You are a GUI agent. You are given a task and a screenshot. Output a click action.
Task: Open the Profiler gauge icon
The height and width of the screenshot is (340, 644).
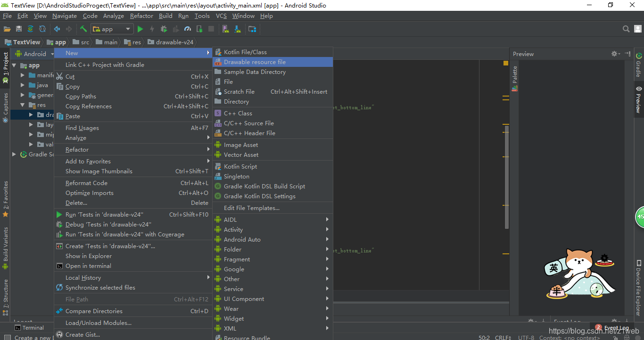(187, 29)
